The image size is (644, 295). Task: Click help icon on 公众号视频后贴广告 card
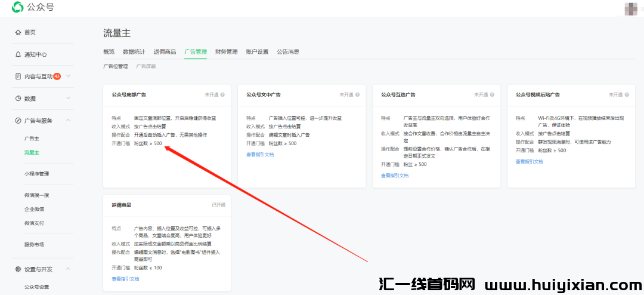point(626,94)
